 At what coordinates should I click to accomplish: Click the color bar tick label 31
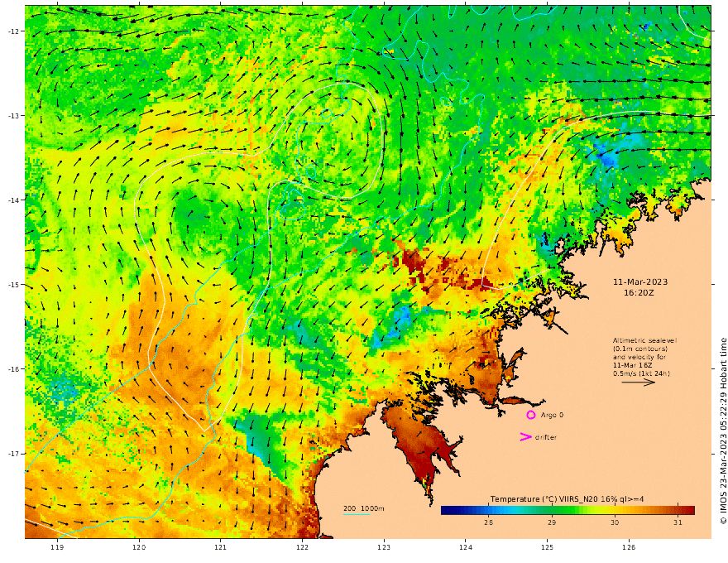click(678, 522)
